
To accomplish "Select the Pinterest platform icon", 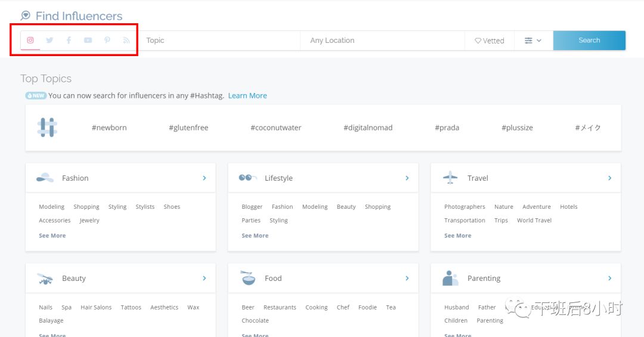I will (x=107, y=41).
